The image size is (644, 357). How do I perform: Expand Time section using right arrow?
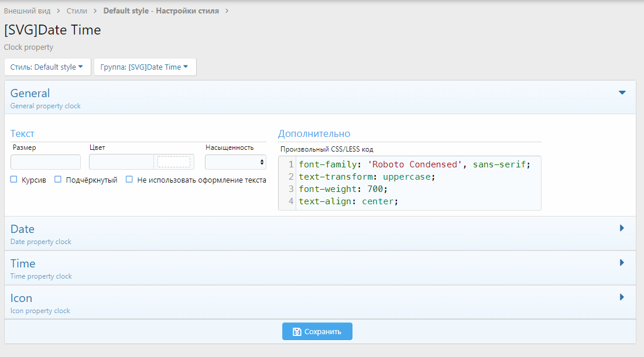click(622, 263)
